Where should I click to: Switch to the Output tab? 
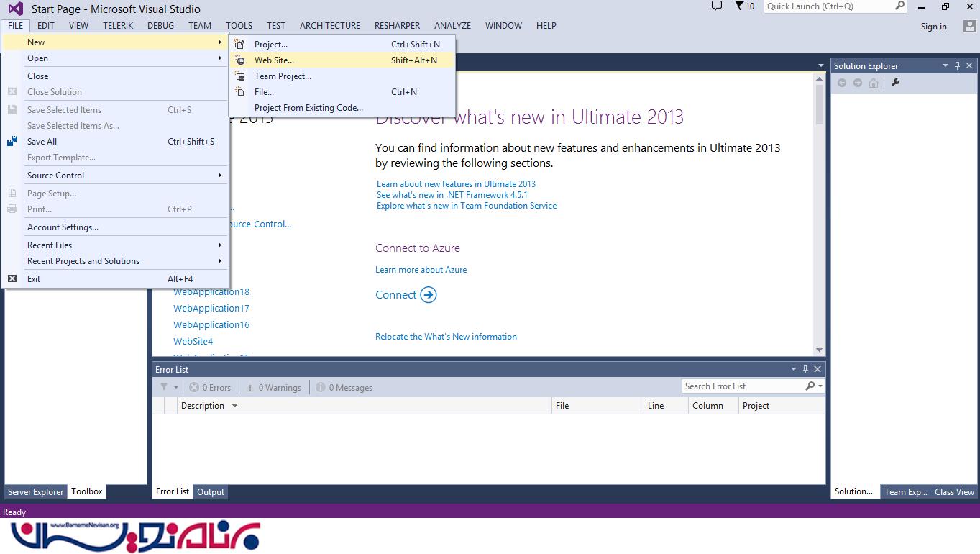(x=211, y=492)
